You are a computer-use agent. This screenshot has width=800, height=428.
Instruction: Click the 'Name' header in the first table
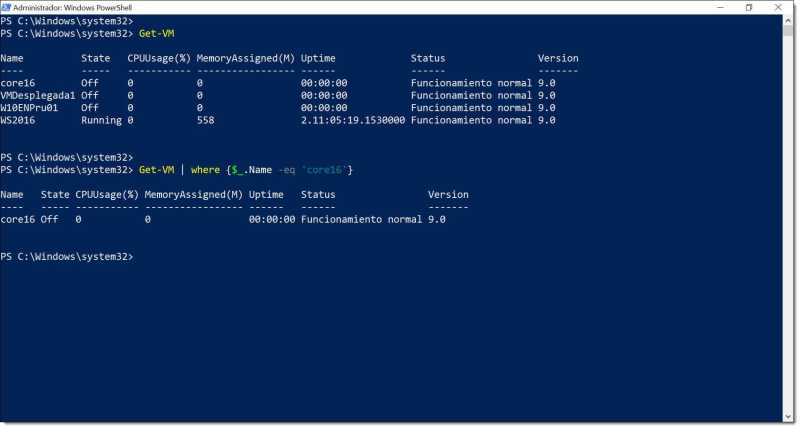(x=12, y=58)
